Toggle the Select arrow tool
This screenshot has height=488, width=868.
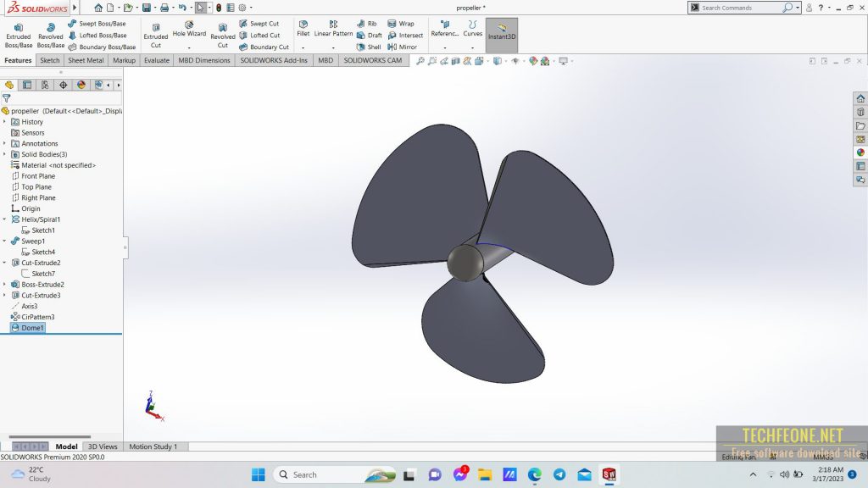click(x=200, y=8)
